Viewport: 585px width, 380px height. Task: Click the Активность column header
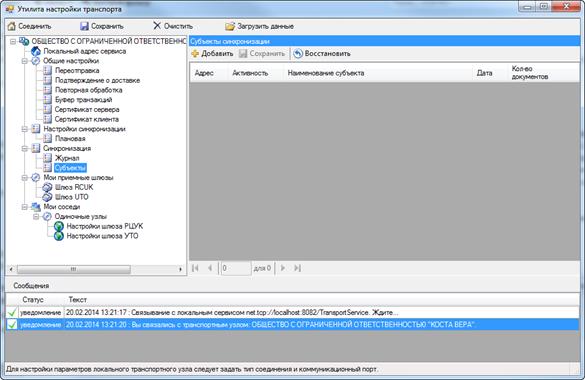[x=256, y=73]
